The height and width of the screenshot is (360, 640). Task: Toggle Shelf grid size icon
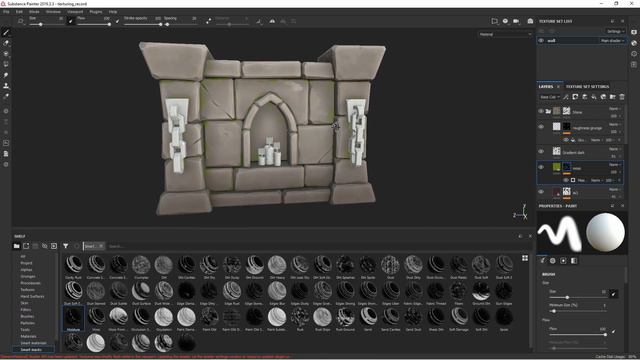(x=525, y=258)
